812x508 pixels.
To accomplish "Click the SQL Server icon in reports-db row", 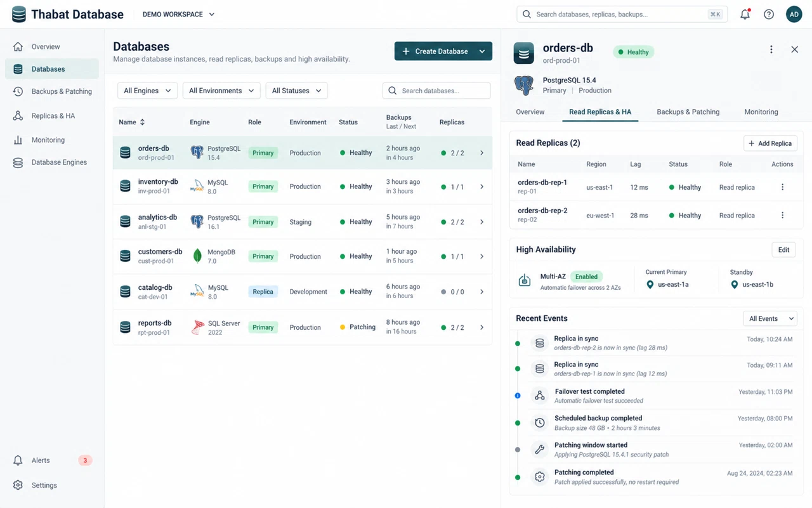I will (198, 327).
